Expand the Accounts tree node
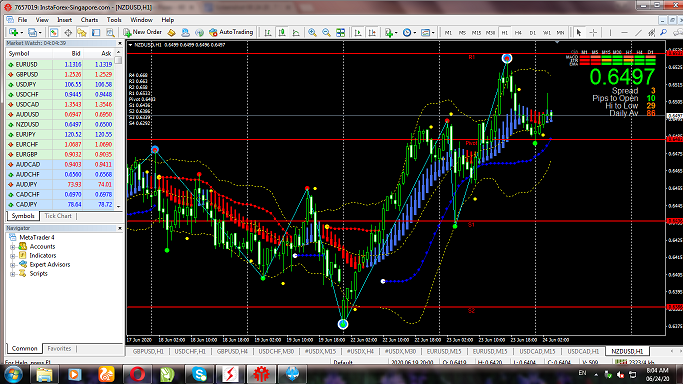 click(13, 247)
